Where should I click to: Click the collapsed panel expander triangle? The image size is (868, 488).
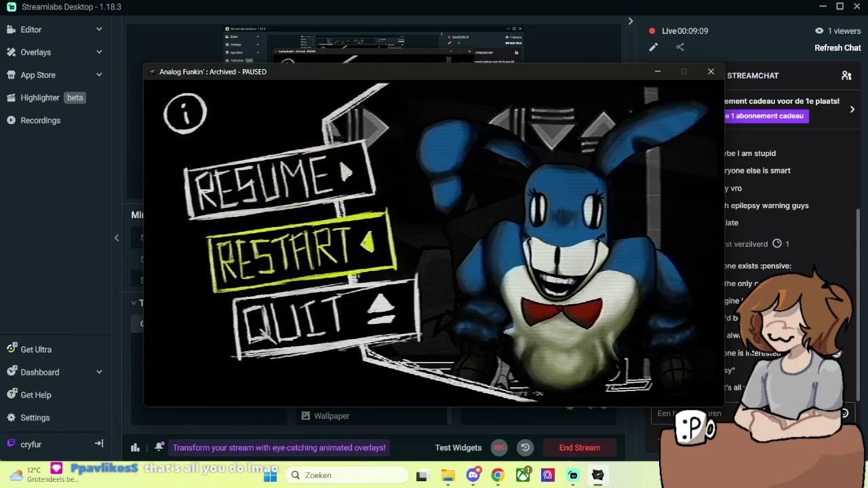coord(134,303)
